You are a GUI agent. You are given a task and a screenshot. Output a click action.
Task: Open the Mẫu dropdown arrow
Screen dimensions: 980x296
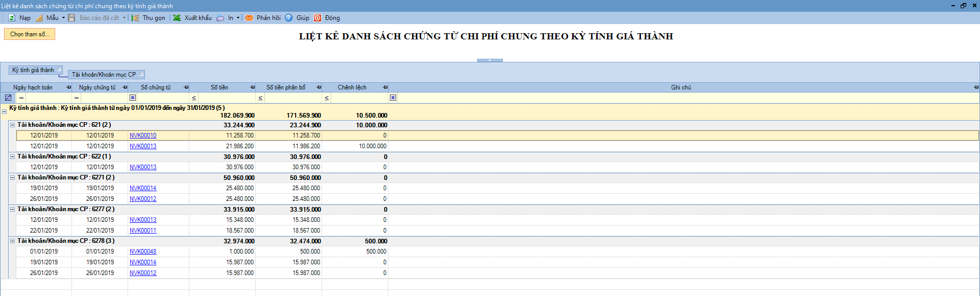coord(63,18)
